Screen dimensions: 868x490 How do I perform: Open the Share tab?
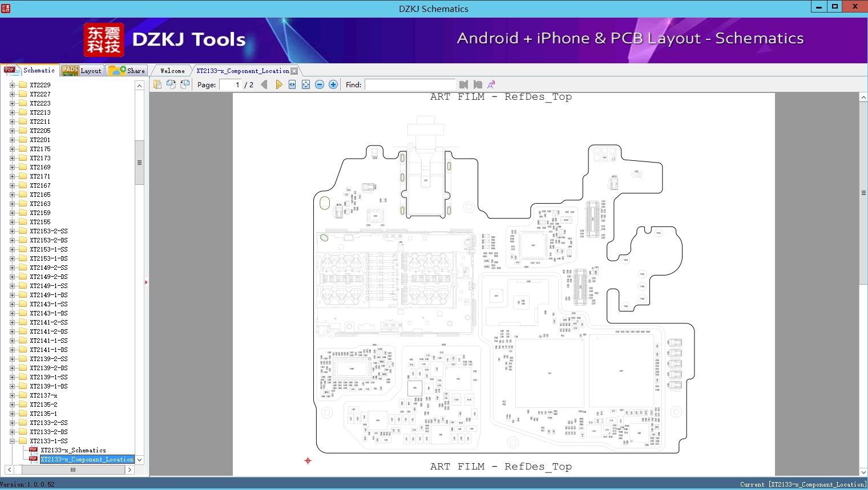(127, 71)
